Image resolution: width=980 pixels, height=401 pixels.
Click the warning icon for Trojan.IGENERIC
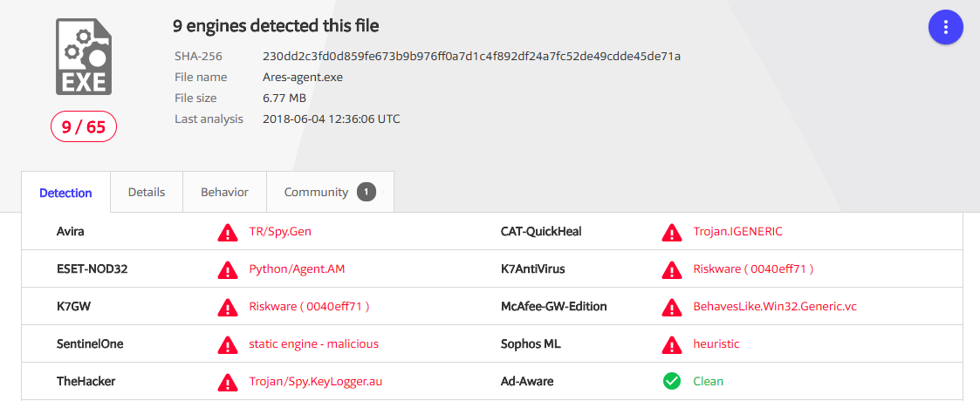pos(671,232)
